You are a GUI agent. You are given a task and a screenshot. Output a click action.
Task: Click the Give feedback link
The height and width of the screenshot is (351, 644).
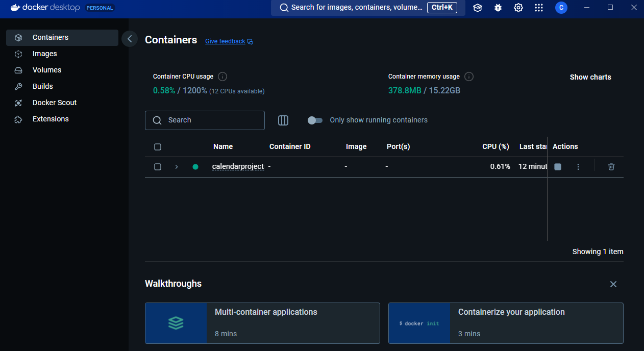pyautogui.click(x=225, y=41)
